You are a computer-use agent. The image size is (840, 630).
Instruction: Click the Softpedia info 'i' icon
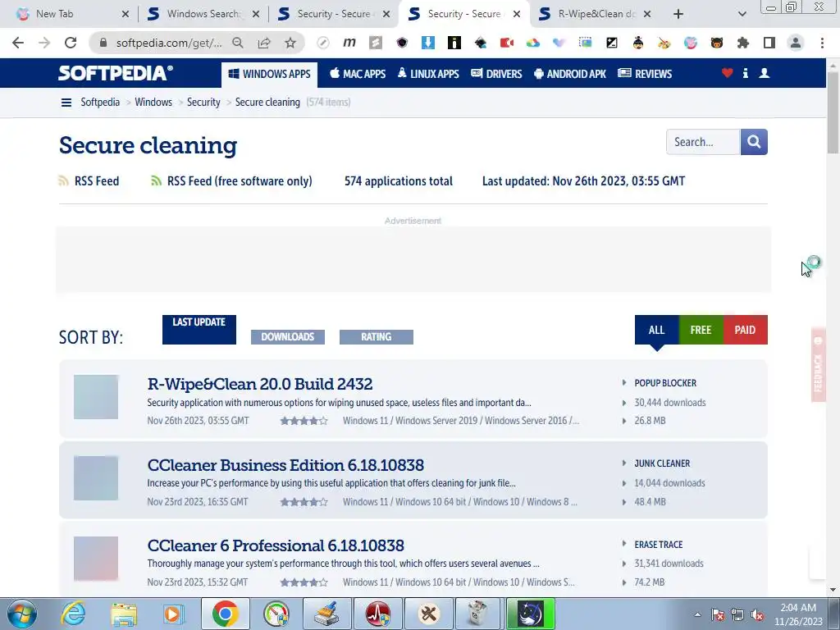[745, 73]
